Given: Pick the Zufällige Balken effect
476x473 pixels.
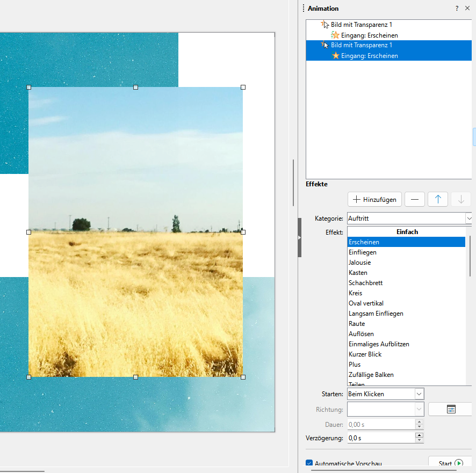Looking at the screenshot, I should point(371,375).
